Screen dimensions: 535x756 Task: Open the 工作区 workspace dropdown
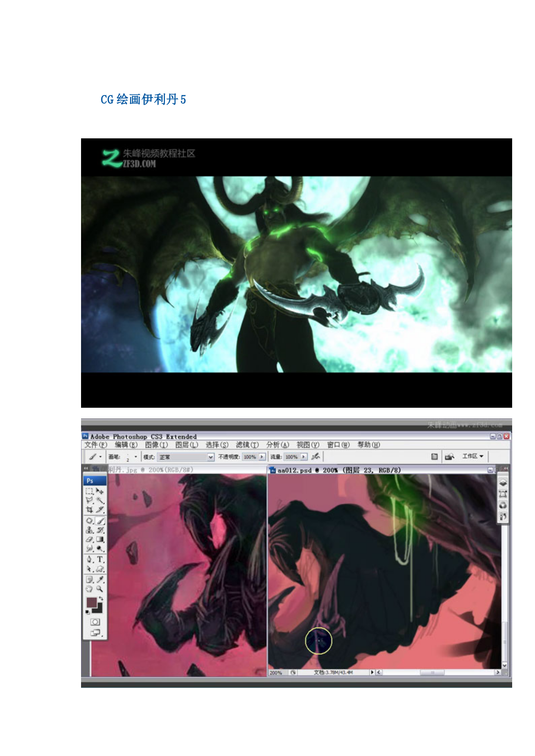(473, 456)
